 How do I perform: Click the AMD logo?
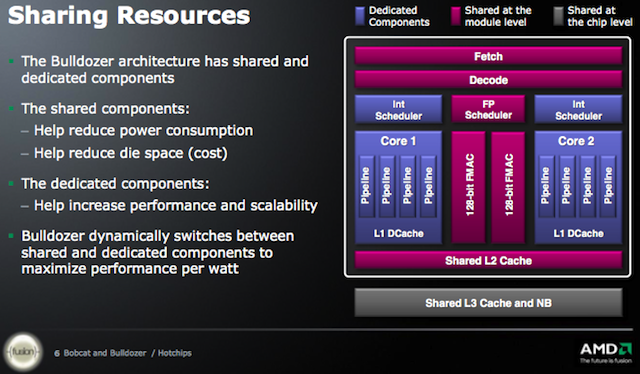(606, 353)
